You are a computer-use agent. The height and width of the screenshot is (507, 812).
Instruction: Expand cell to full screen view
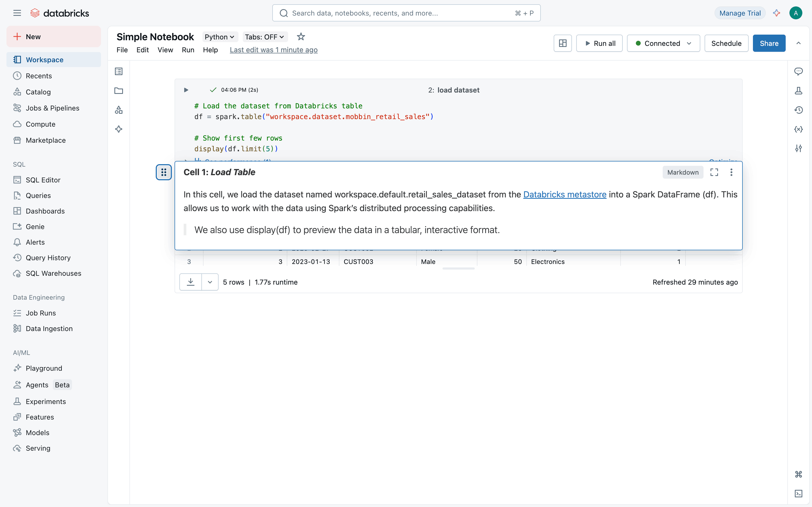point(714,172)
